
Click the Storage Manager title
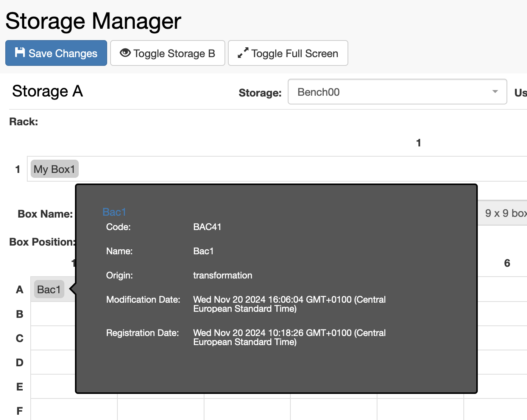(94, 21)
